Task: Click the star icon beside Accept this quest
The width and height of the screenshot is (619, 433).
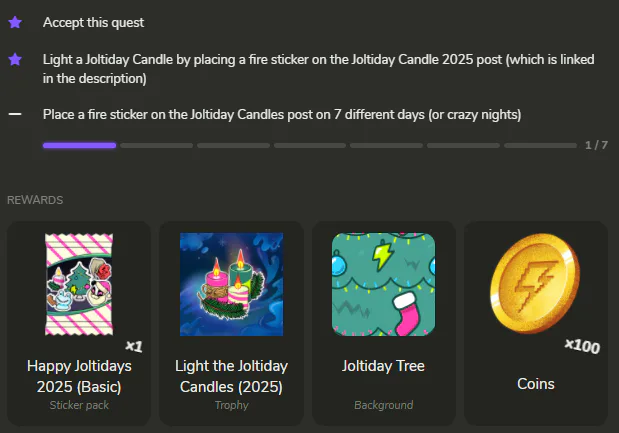Action: point(15,21)
